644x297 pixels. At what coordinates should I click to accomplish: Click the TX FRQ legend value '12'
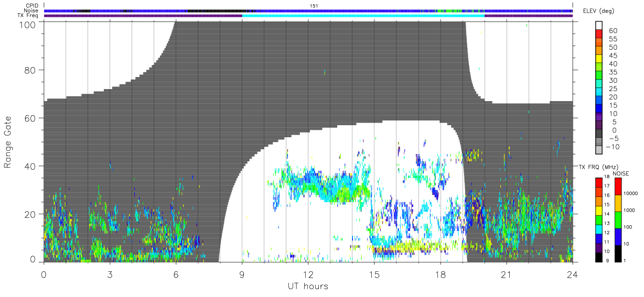point(606,233)
